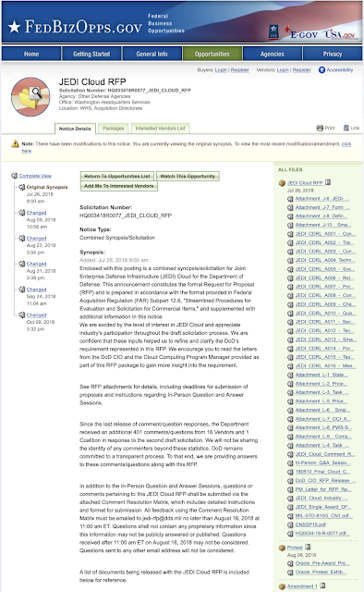This screenshot has width=364, height=592.
Task: Open the Amendment 1 package link
Action: tap(302, 586)
